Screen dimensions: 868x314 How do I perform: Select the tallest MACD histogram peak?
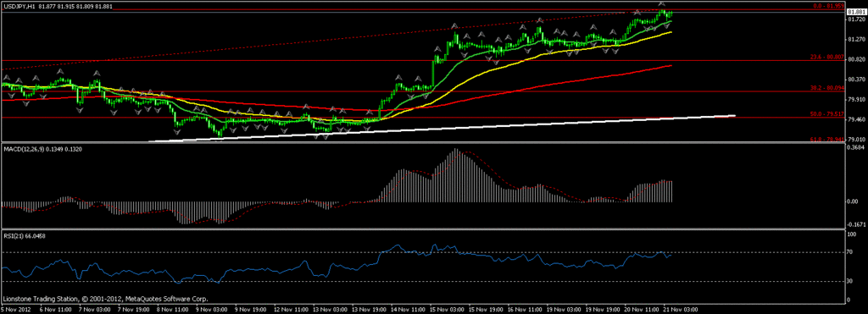pyautogui.click(x=456, y=174)
